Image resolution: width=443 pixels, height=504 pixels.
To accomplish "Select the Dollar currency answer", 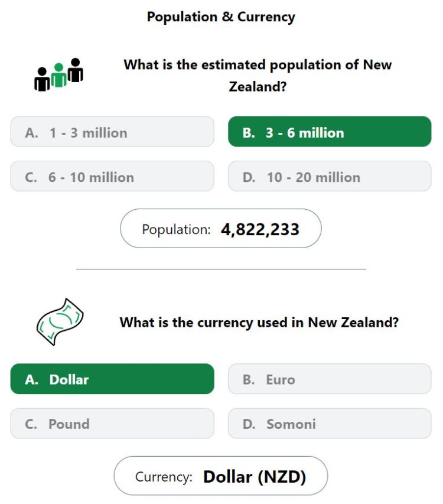I will point(112,379).
